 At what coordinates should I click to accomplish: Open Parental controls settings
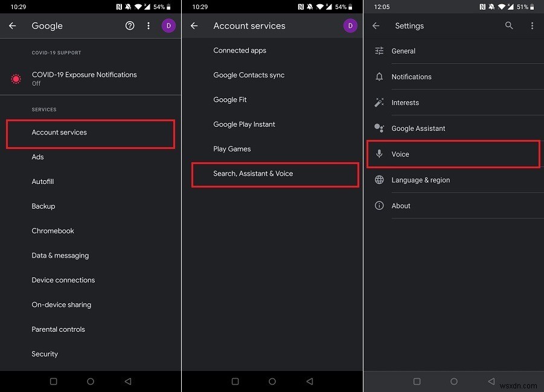[58, 329]
